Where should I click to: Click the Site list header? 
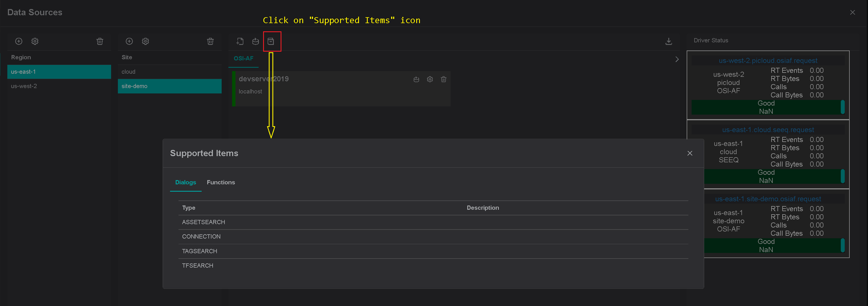pyautogui.click(x=127, y=57)
